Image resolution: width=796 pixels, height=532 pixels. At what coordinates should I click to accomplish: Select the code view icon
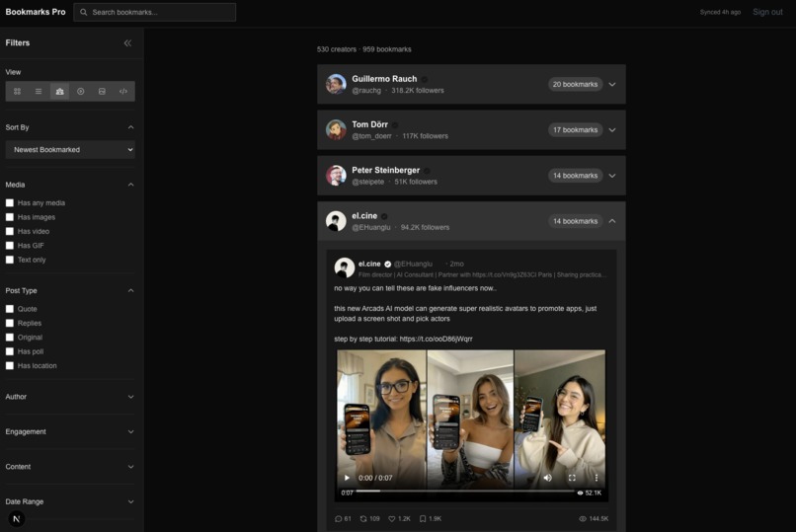coord(123,91)
